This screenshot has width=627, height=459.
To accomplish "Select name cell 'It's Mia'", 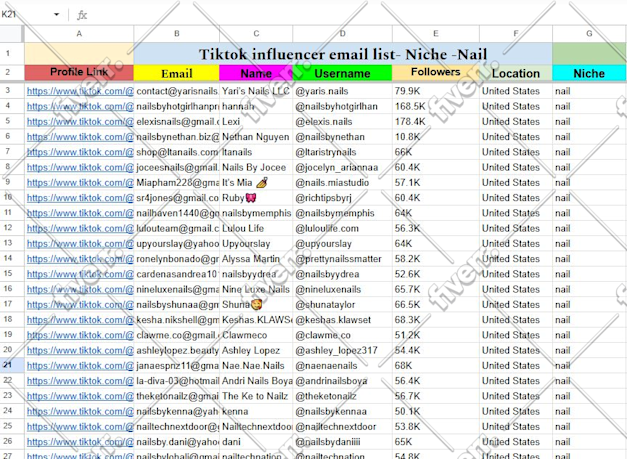I will coord(256,183).
